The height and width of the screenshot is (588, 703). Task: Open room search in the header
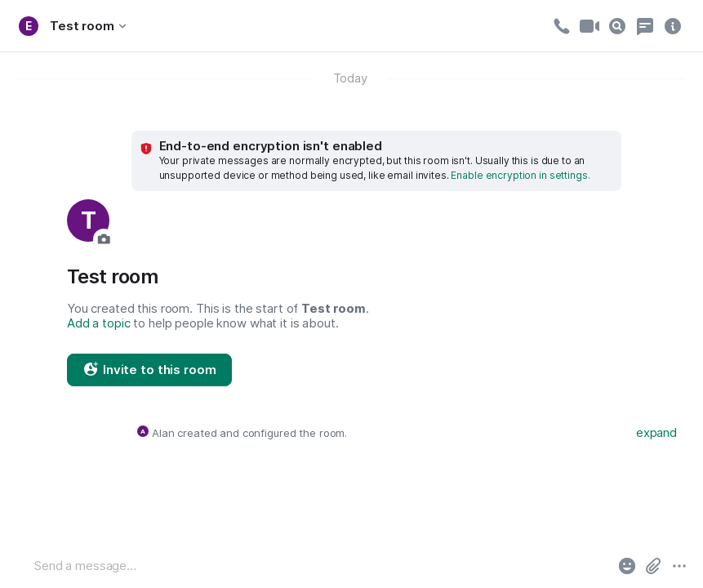pos(617,26)
